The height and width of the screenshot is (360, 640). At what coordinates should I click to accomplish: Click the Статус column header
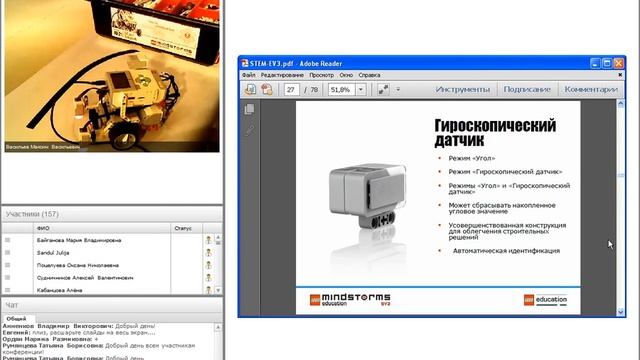point(186,228)
